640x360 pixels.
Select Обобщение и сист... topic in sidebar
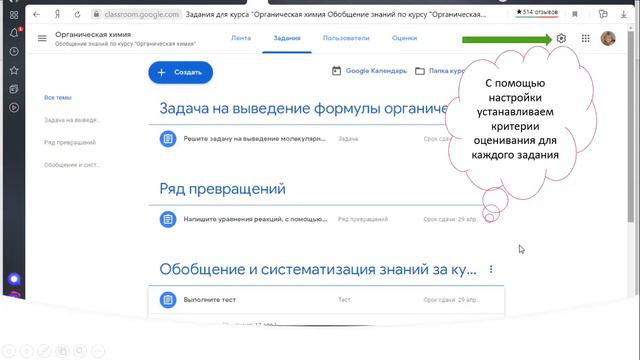72,165
